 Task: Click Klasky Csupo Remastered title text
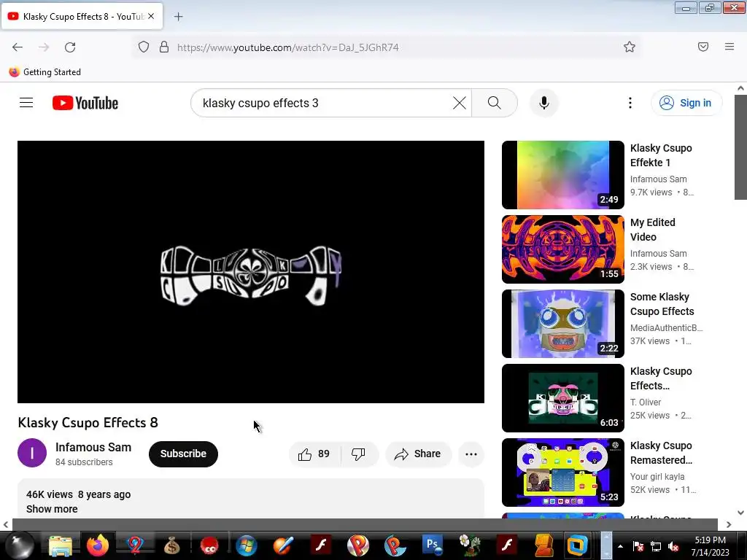(x=661, y=453)
